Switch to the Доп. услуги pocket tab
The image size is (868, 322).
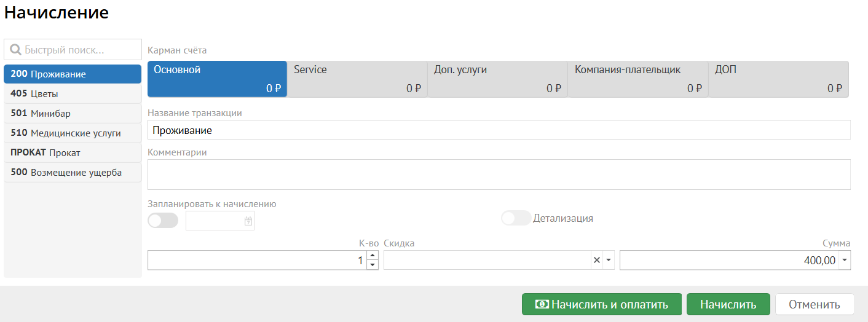pos(497,79)
